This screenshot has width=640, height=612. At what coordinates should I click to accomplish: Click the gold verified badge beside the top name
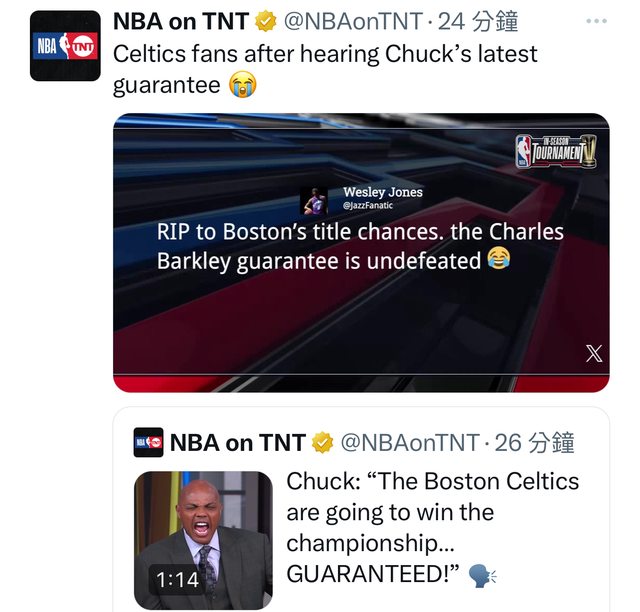pos(268,22)
